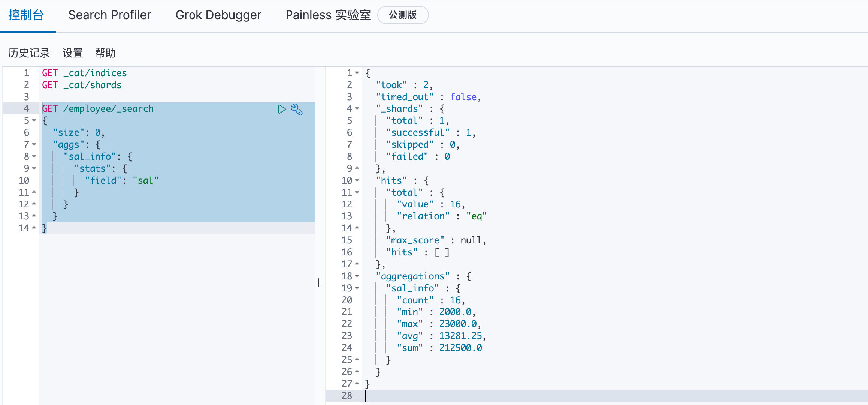Collapse the sal_info block at editor line 8
Image resolution: width=868 pixels, height=405 pixels.
click(x=34, y=156)
